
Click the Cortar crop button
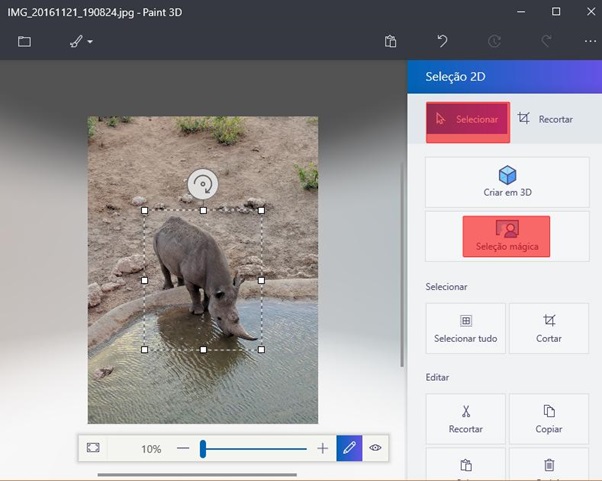click(x=549, y=328)
